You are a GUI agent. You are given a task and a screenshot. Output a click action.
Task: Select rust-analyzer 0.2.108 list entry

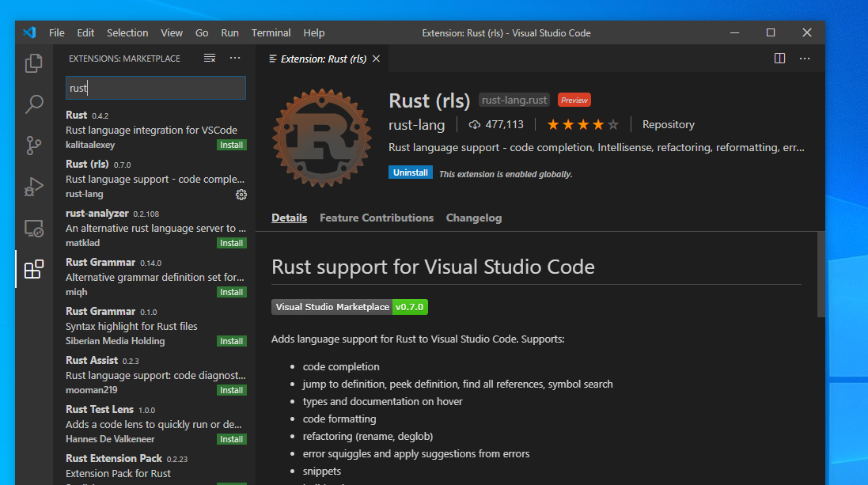click(156, 228)
